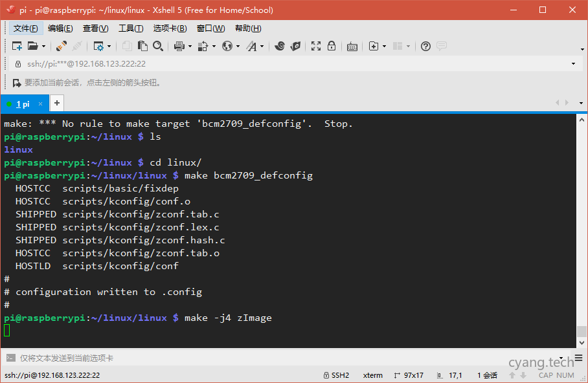Click the reconnect plug icon

[x=62, y=46]
